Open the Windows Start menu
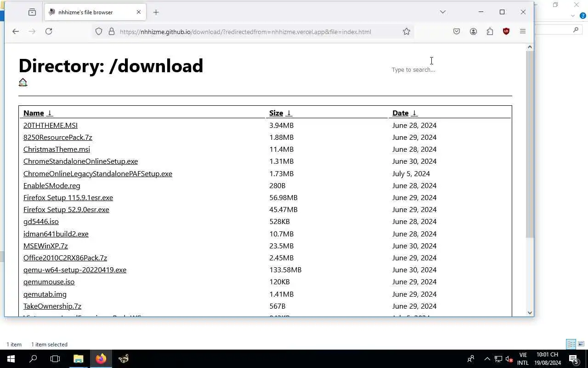 pos(11,359)
